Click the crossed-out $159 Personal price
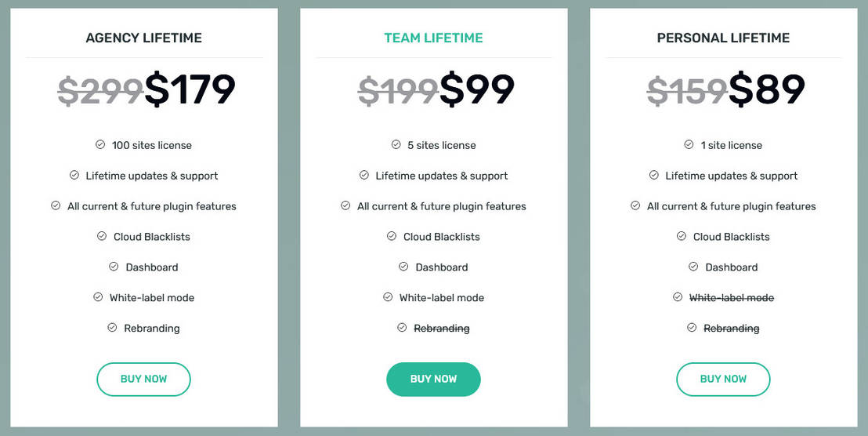 tap(686, 91)
